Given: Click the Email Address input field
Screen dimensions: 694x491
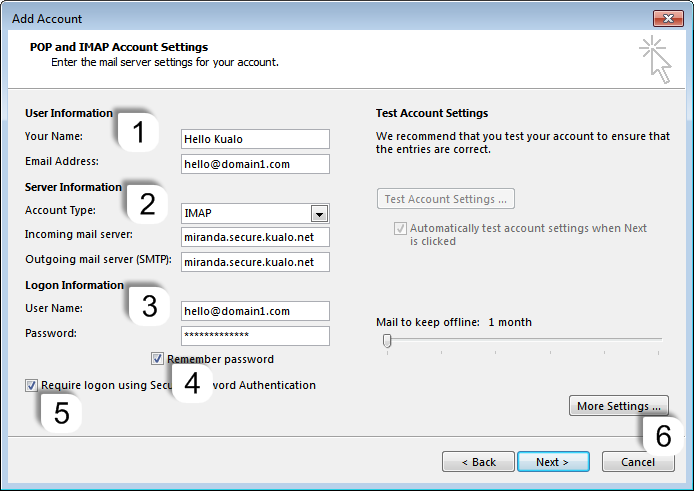Looking at the screenshot, I should 255,164.
